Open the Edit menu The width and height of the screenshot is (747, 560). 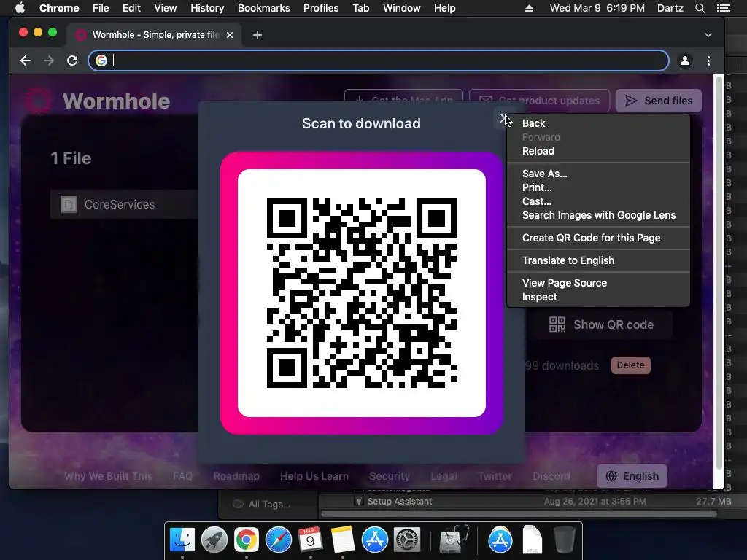(131, 8)
